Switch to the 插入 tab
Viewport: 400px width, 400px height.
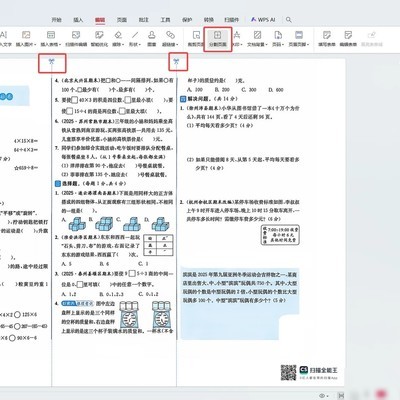click(x=78, y=20)
